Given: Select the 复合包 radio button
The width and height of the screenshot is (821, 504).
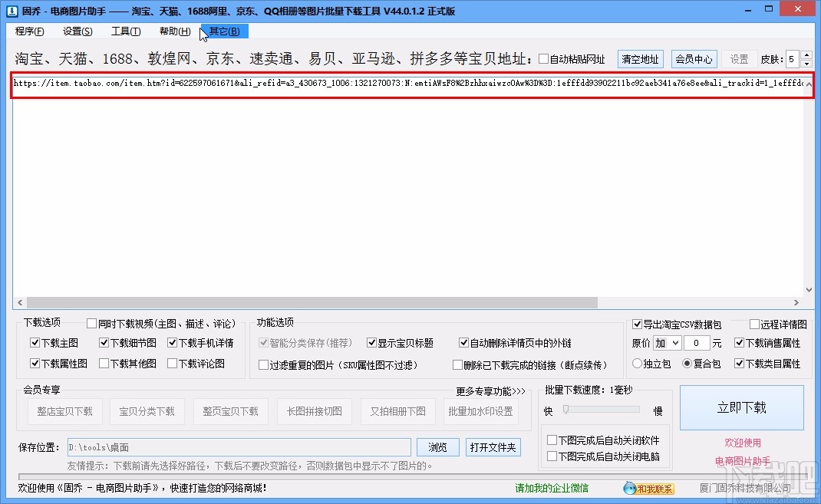Looking at the screenshot, I should coord(687,363).
